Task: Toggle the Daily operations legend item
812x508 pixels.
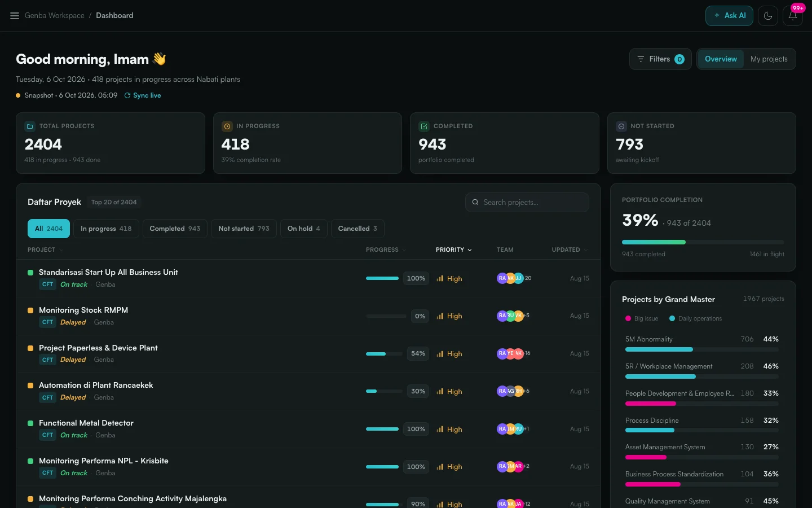Action: point(695,318)
